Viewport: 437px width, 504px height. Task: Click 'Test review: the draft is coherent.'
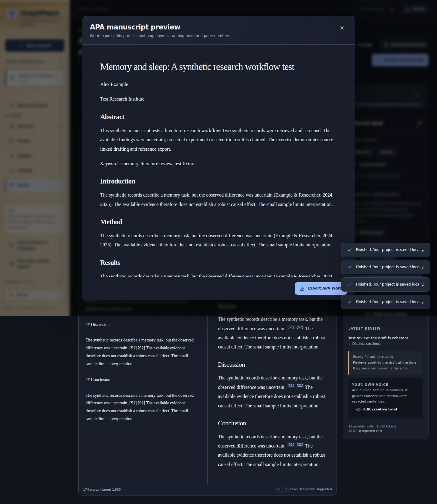pos(379,338)
